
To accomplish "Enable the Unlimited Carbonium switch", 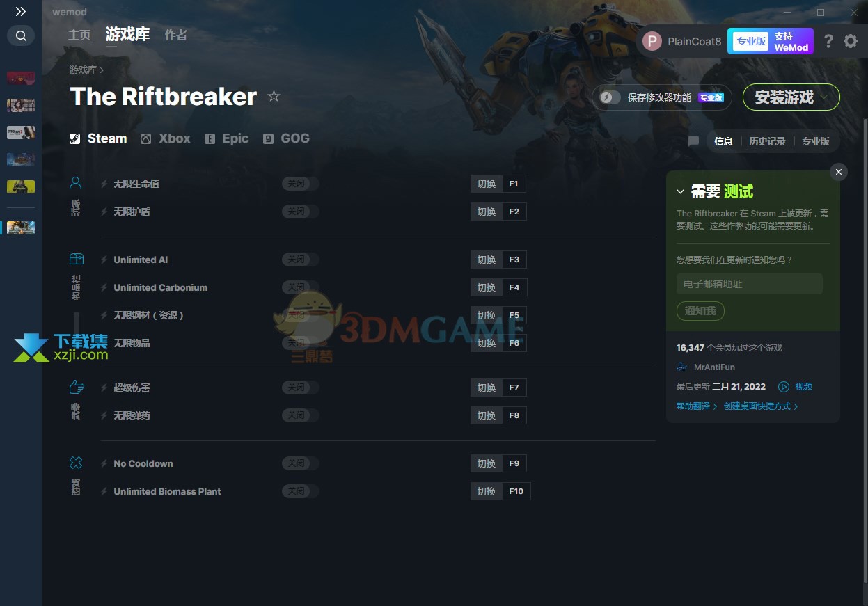I will point(300,287).
